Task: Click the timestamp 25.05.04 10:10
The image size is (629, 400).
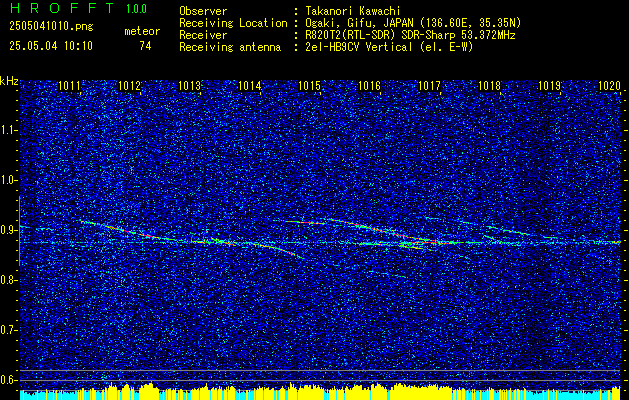Action: 51,46
